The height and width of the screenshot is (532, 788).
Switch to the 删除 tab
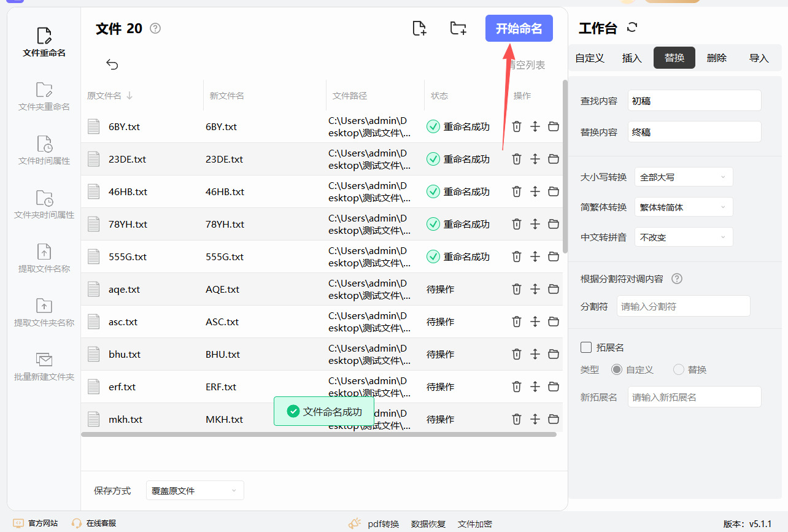(x=716, y=58)
